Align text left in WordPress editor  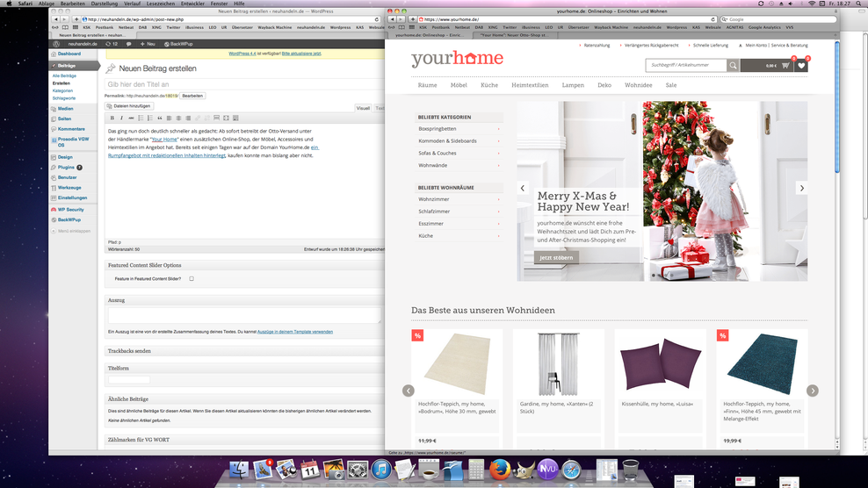[169, 118]
